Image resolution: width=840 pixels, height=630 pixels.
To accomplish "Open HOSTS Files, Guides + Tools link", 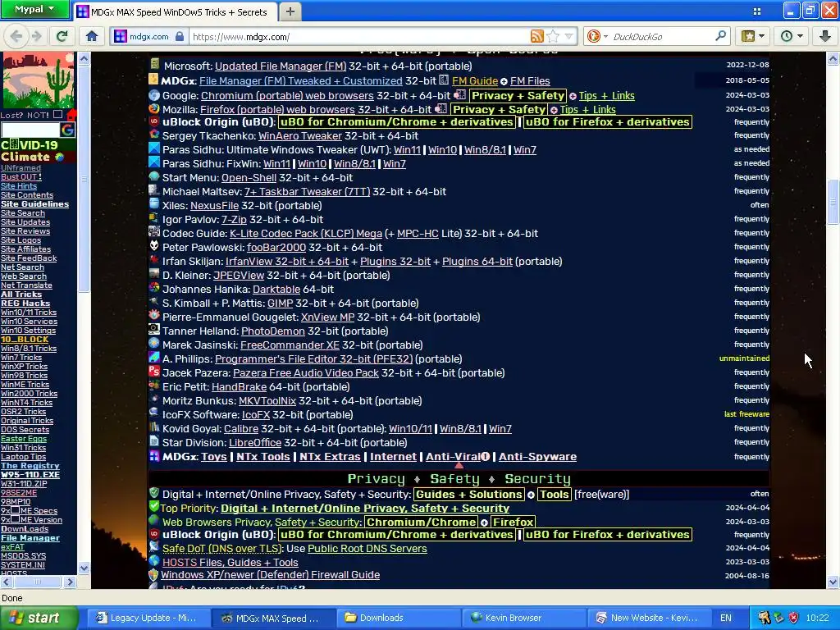I will pos(230,563).
